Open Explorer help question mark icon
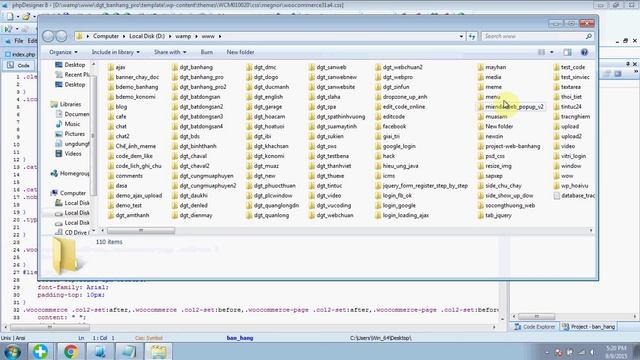The height and width of the screenshot is (360, 640). click(584, 52)
